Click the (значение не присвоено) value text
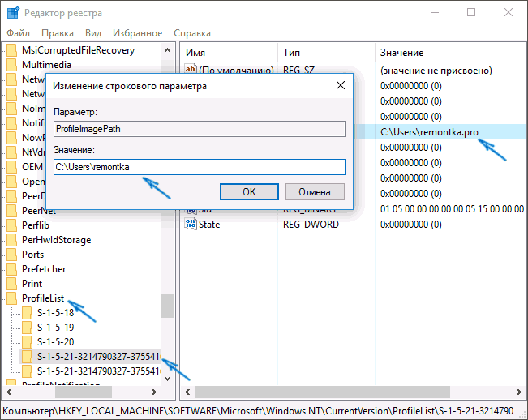The height and width of the screenshot is (420, 528). 436,71
